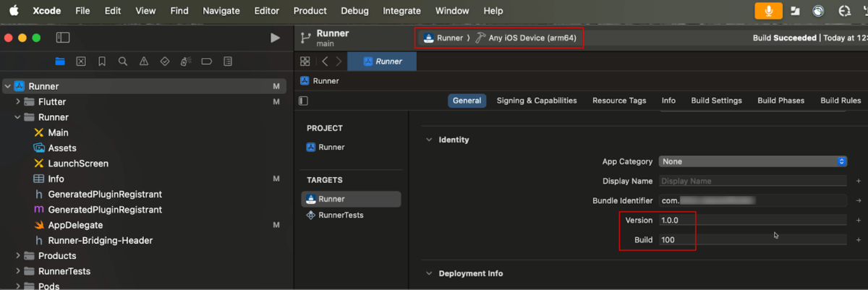
Task: Open the Apple menu
Action: coord(14,11)
